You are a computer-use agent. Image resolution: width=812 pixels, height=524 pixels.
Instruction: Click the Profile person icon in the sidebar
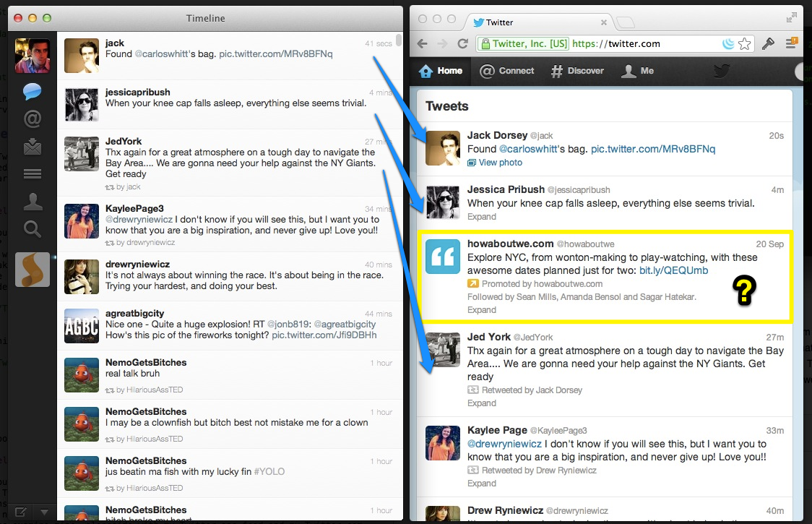[32, 201]
